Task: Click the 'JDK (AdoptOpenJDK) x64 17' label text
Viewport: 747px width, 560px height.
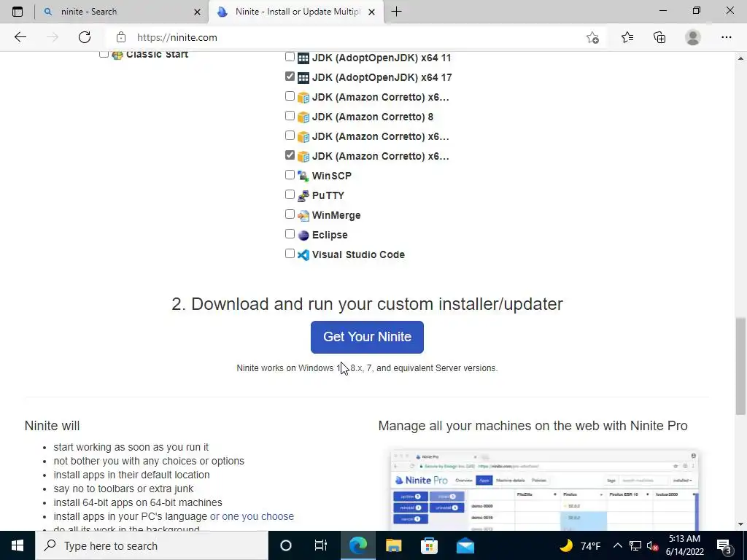Action: coord(382,77)
